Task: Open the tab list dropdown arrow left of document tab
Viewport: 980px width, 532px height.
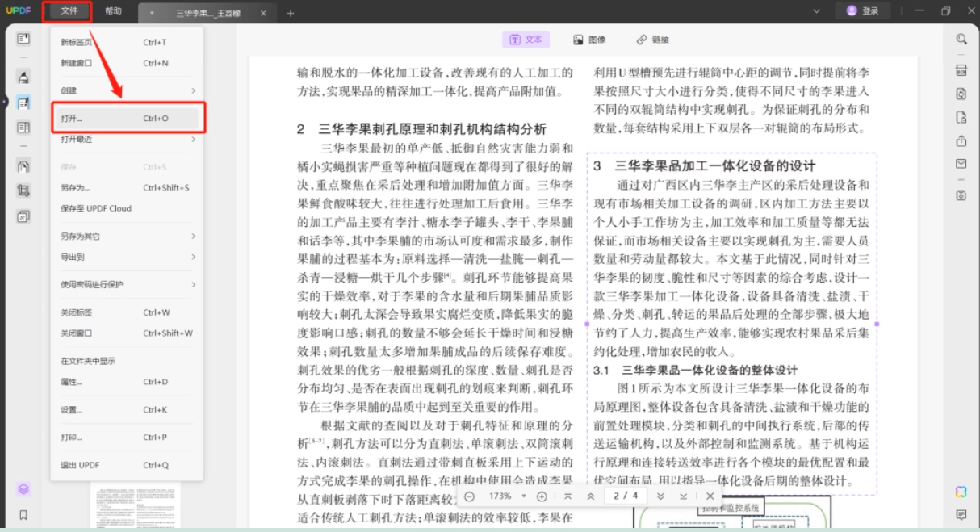Action: [x=151, y=12]
